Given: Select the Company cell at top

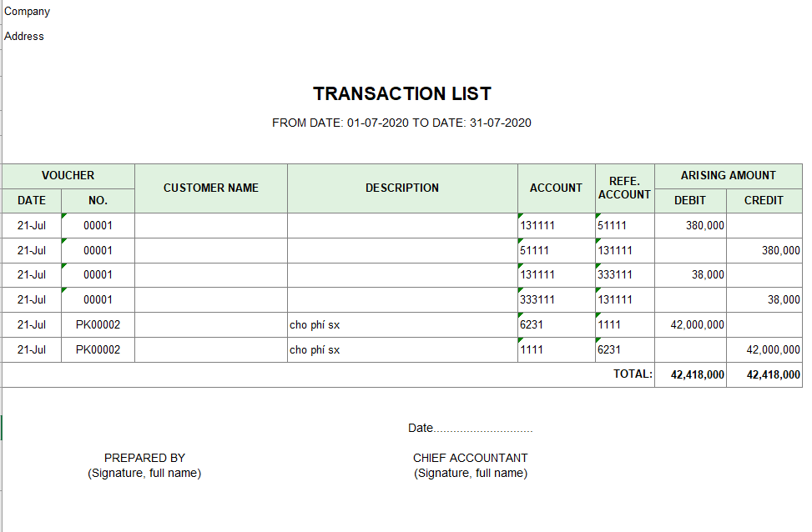Looking at the screenshot, I should coord(27,12).
